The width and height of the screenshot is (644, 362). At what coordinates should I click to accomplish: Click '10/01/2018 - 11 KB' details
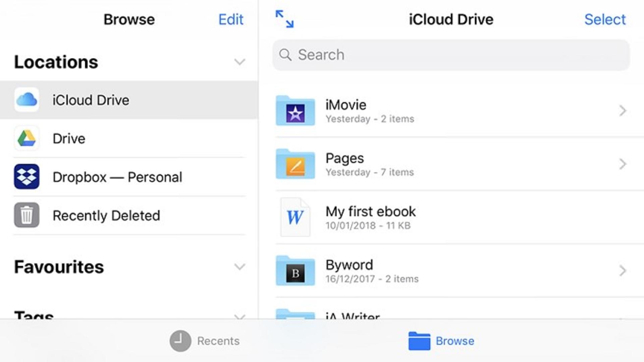(x=368, y=226)
